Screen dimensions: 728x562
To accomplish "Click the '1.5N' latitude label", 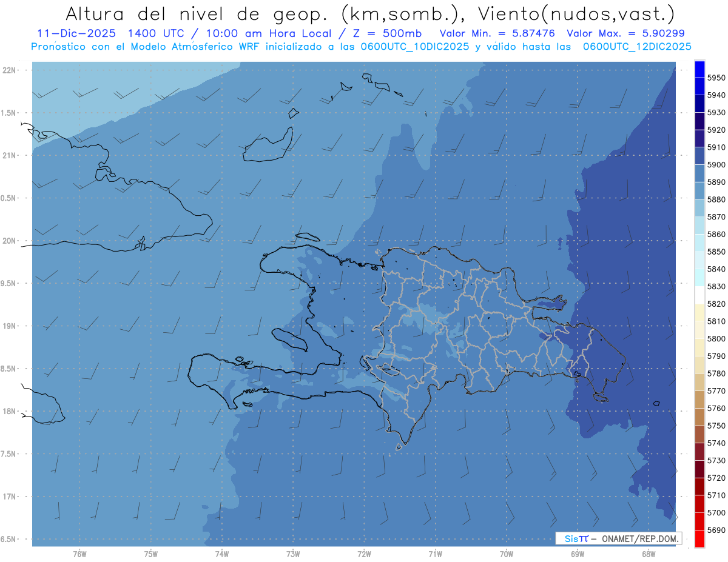I will (x=8, y=113).
